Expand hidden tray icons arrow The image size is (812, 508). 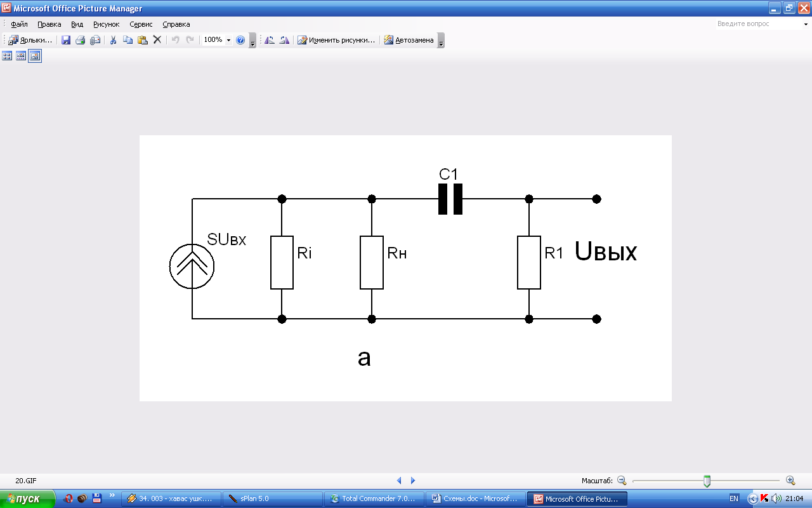(752, 499)
